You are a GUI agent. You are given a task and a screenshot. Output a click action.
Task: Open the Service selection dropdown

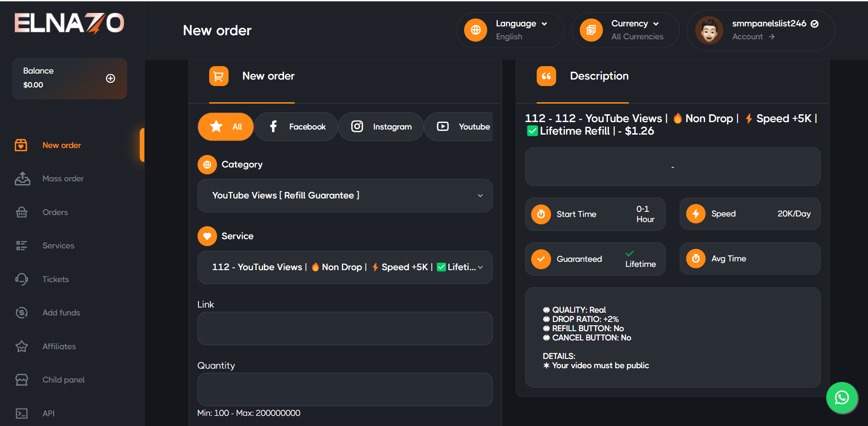click(345, 267)
